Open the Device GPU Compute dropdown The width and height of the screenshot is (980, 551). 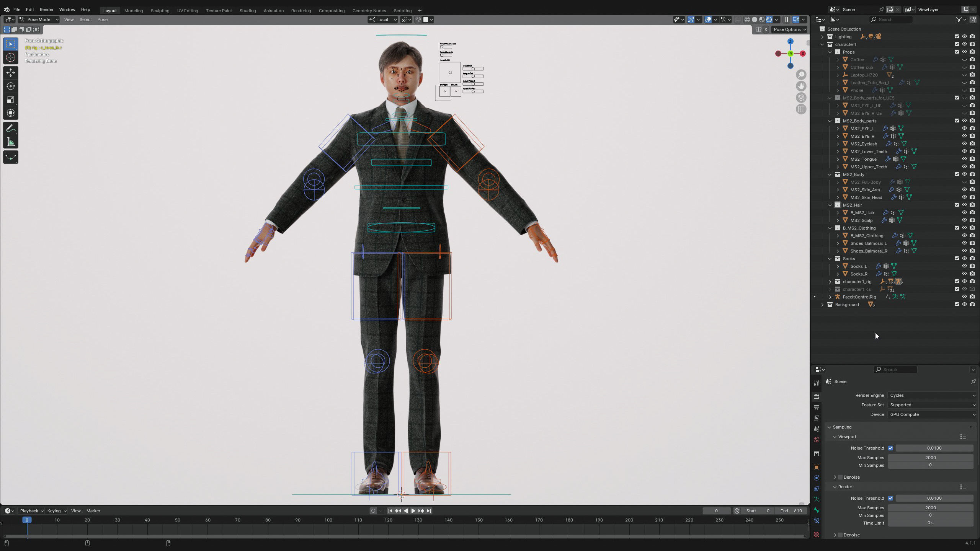[x=932, y=414]
